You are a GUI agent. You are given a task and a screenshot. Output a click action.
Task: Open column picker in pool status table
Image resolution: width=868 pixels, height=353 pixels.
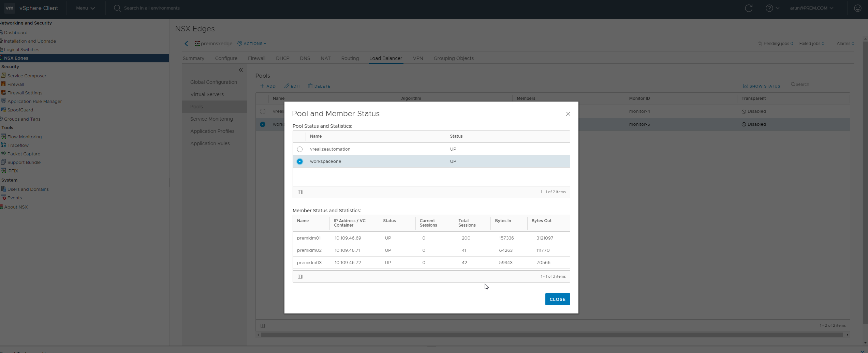click(300, 192)
